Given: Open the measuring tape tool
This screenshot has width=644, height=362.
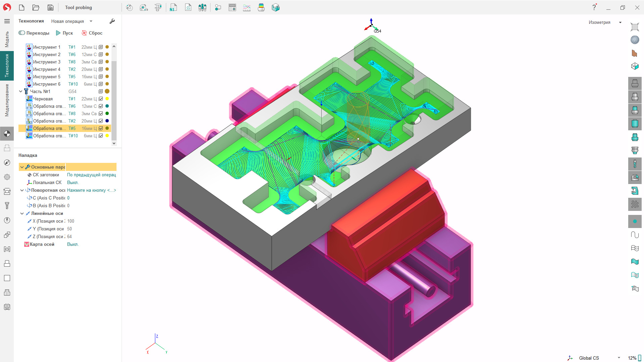Looking at the screenshot, I should [x=144, y=7].
